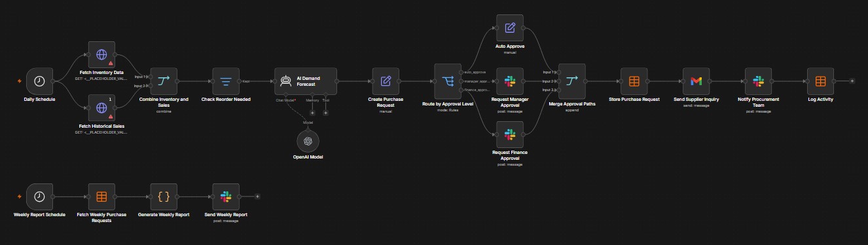The height and width of the screenshot is (245, 868).
Task: Click the 'append' subtitle under Merge Approval Paths
Action: click(x=572, y=111)
